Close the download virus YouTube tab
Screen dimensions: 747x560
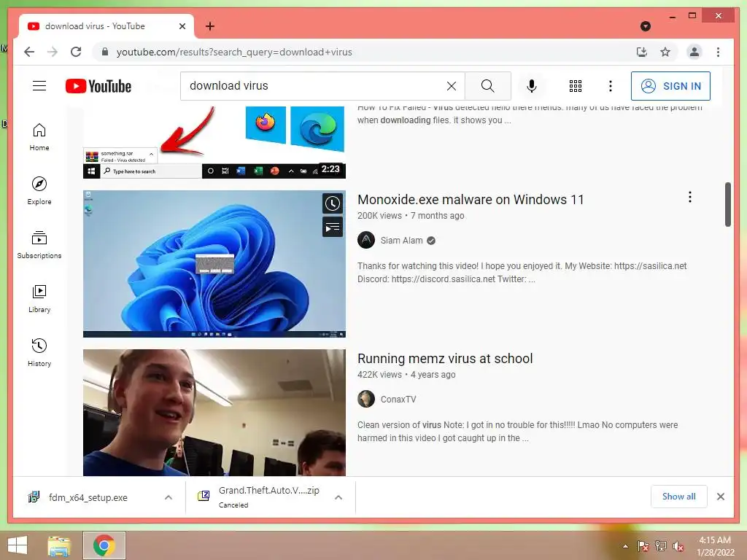(182, 26)
